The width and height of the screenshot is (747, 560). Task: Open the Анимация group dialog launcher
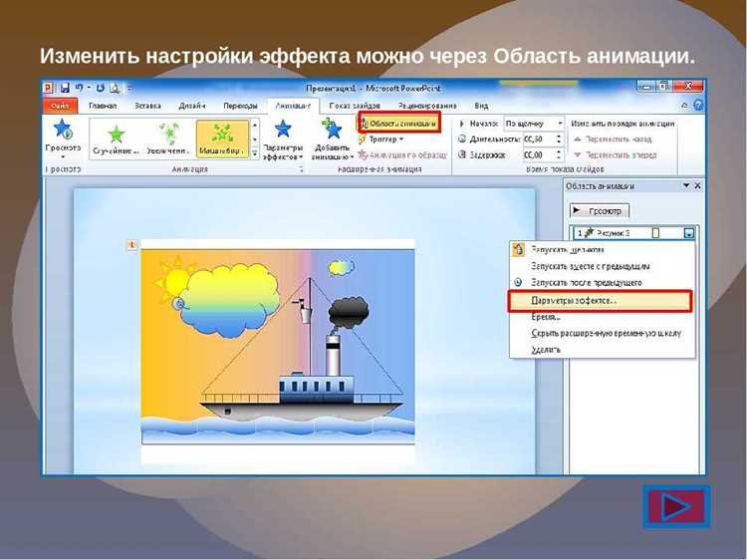pyautogui.click(x=301, y=169)
